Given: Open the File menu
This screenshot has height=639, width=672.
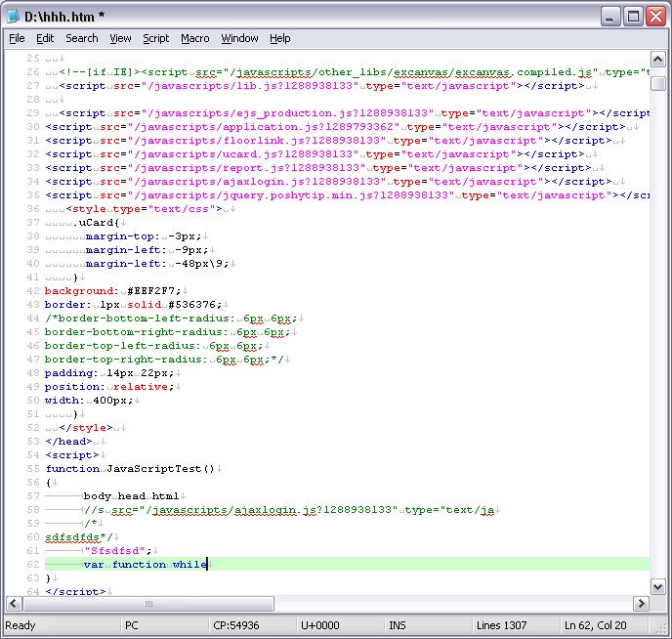Looking at the screenshot, I should 17,38.
